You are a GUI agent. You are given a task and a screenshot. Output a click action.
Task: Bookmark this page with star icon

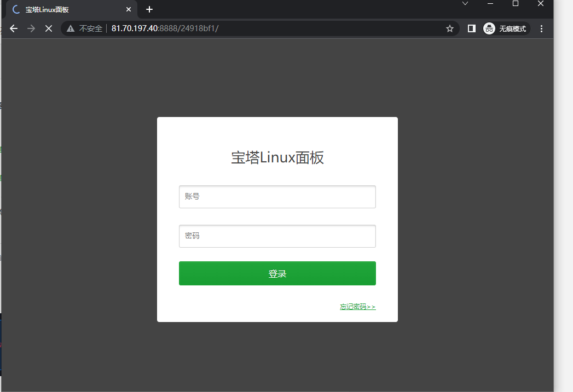point(450,28)
